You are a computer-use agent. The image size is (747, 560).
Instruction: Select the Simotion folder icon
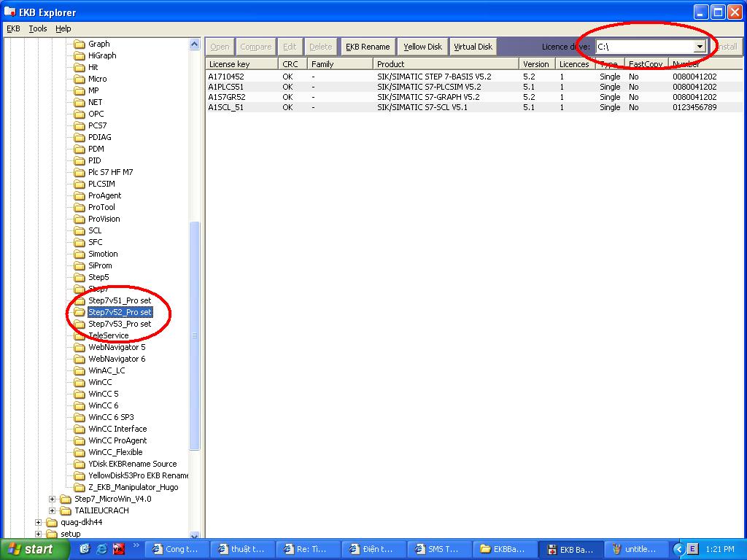click(x=79, y=254)
